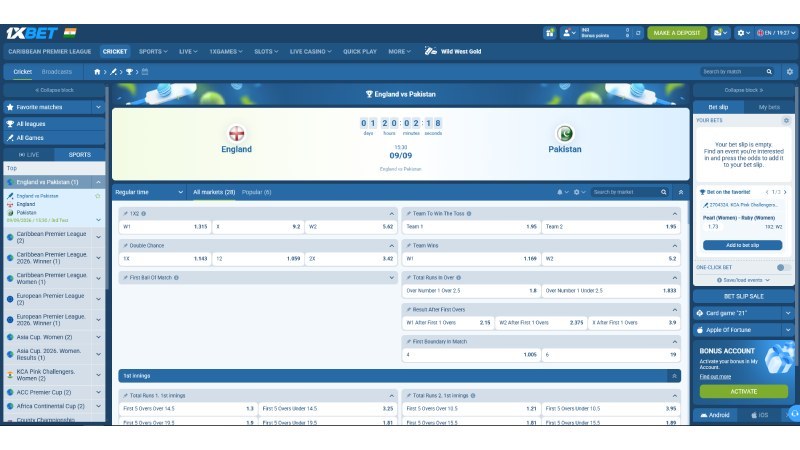Switch to SPORTS mode in sidebar

coord(80,155)
